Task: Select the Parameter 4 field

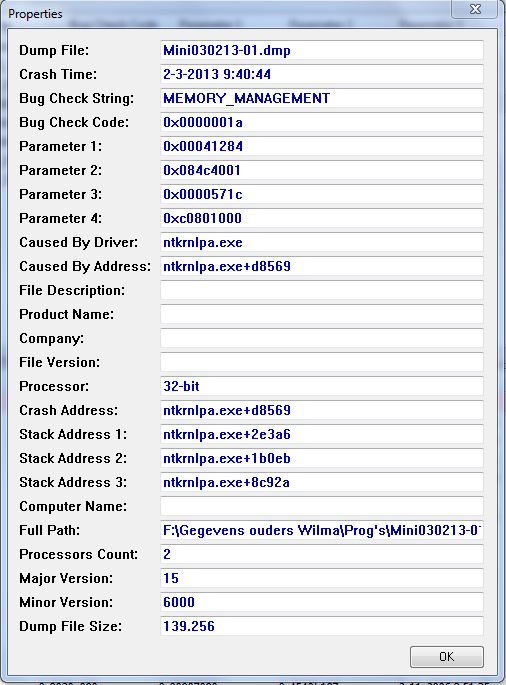Action: point(322,218)
